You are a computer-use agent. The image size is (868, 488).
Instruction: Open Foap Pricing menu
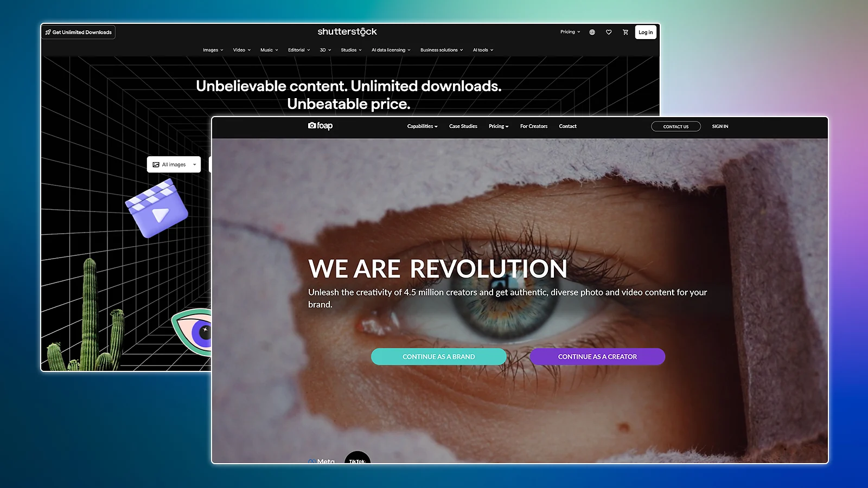click(x=499, y=126)
